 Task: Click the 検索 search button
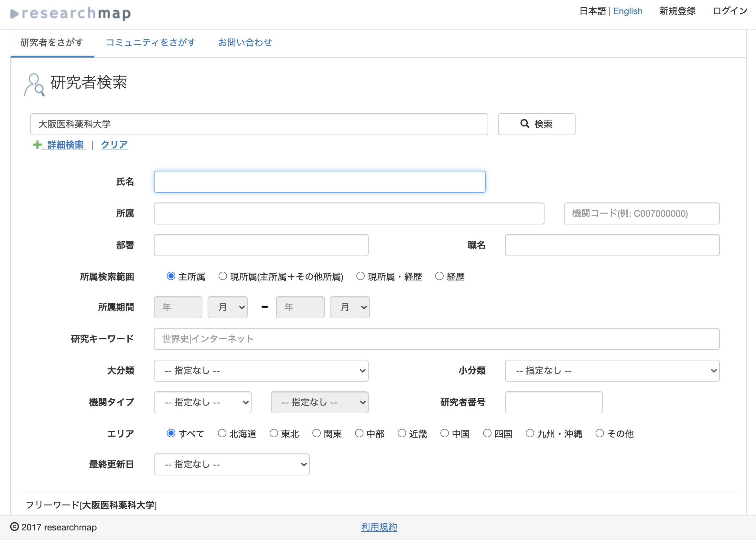(536, 124)
